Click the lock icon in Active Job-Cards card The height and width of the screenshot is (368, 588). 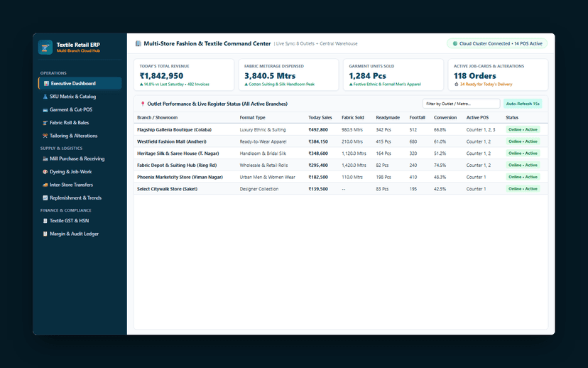(x=456, y=85)
